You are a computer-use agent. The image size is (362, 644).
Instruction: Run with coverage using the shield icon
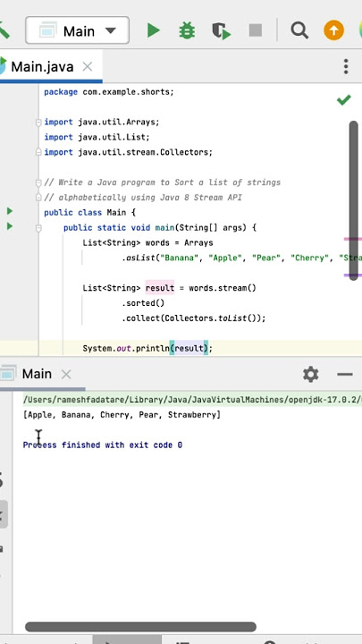(222, 30)
